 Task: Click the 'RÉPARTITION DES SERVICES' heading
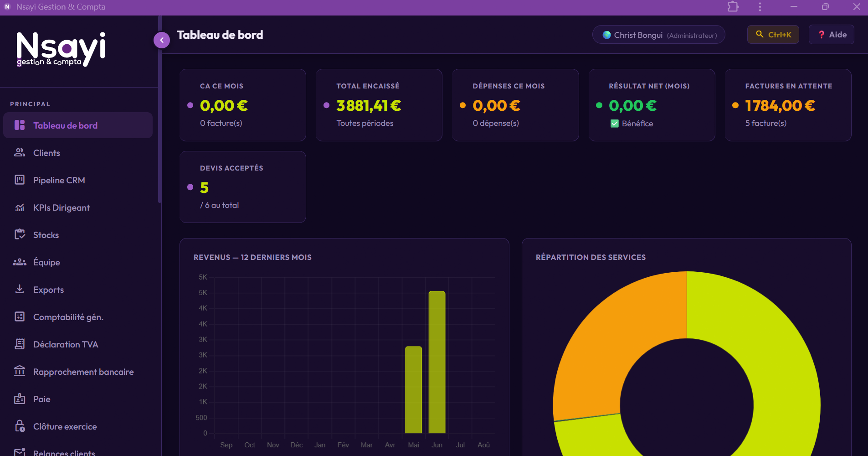pos(591,257)
